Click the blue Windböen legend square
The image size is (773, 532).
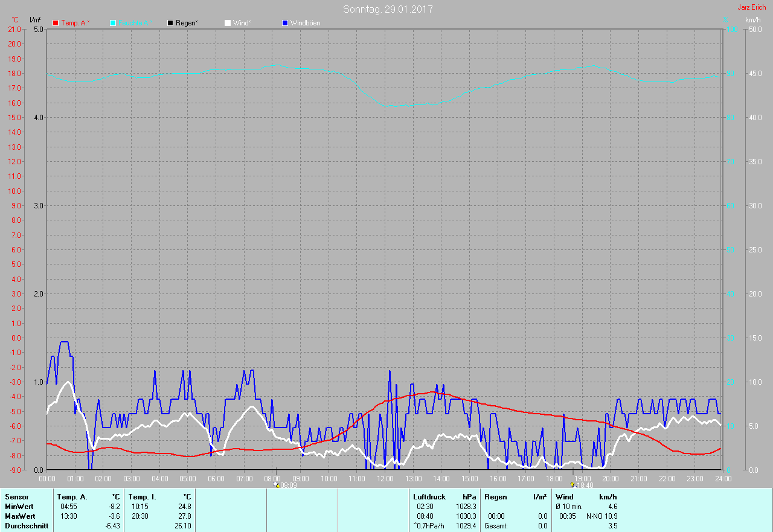pos(285,23)
